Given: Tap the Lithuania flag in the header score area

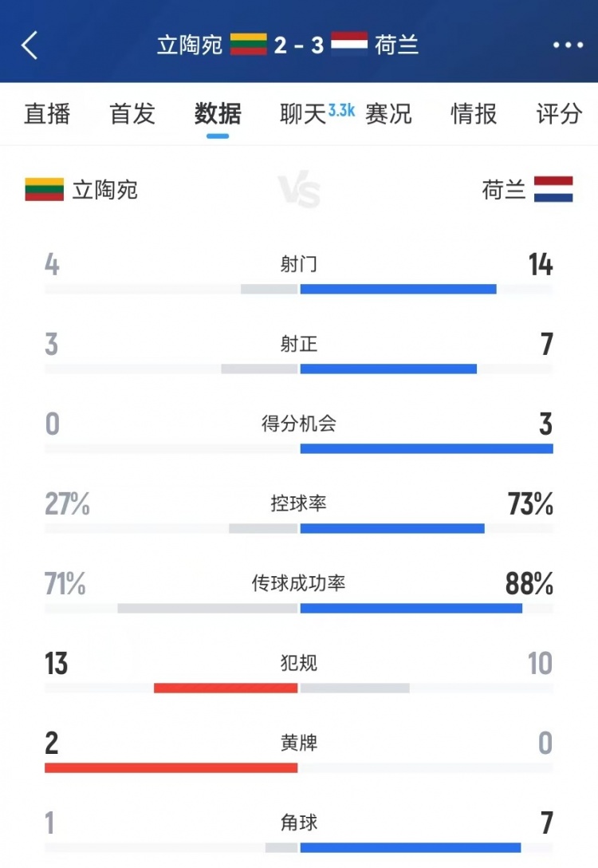Looking at the screenshot, I should (x=249, y=45).
